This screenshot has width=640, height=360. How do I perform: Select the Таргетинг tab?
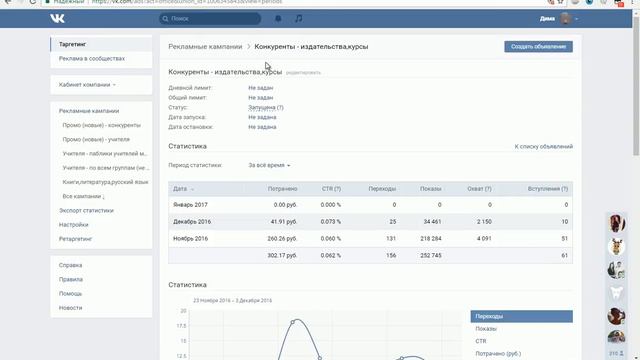pos(101,44)
